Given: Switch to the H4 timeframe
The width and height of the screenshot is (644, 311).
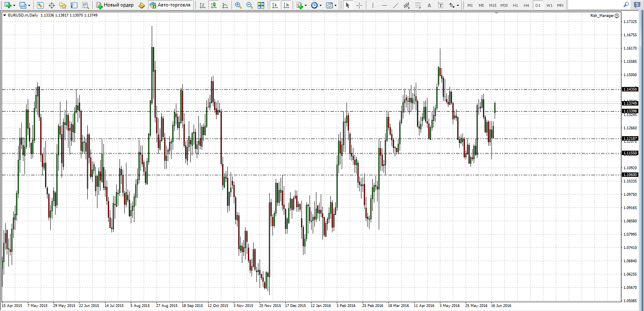Looking at the screenshot, I should pos(526,5).
